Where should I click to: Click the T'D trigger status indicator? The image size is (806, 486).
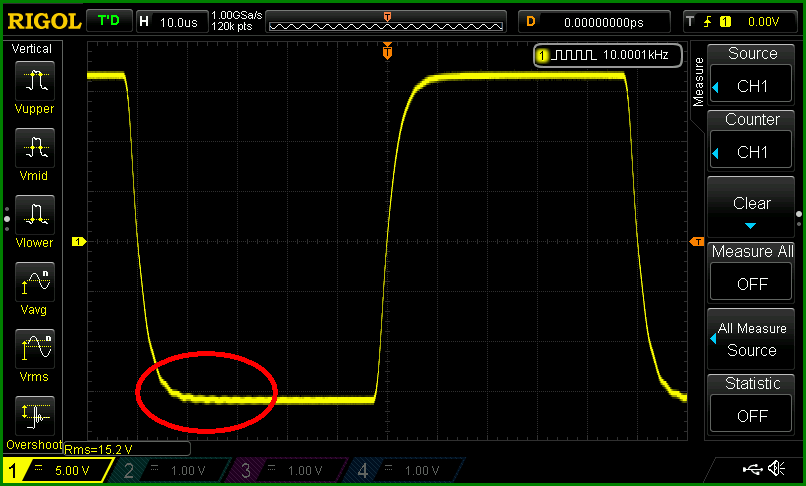[108, 21]
